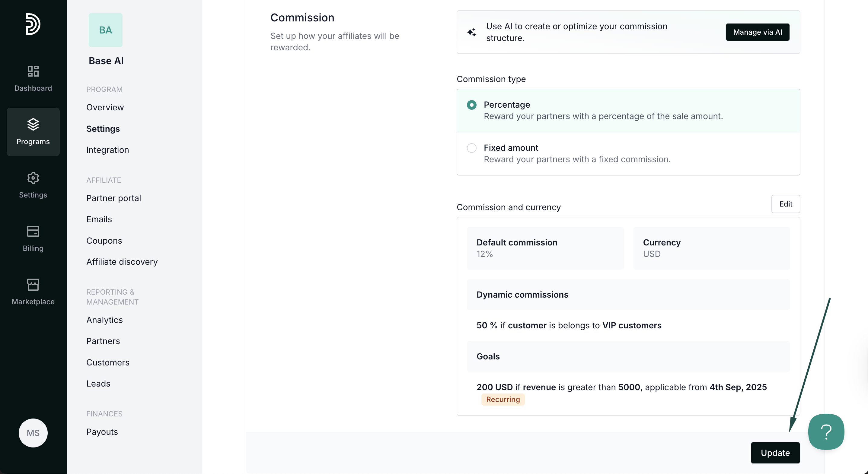
Task: Open the Dashboard icon in sidebar
Action: (x=33, y=71)
